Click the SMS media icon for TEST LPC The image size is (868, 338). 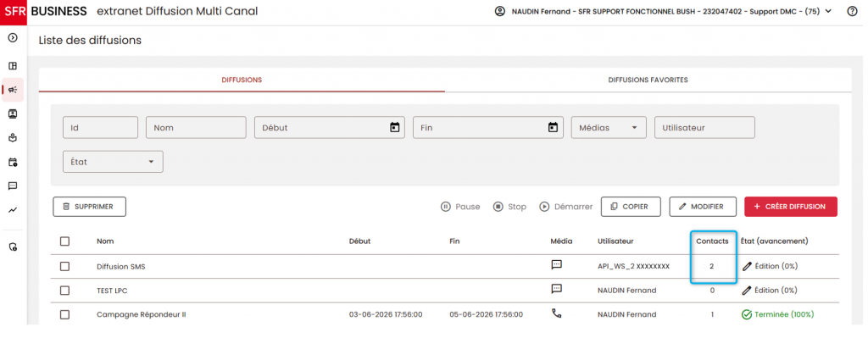(x=556, y=289)
